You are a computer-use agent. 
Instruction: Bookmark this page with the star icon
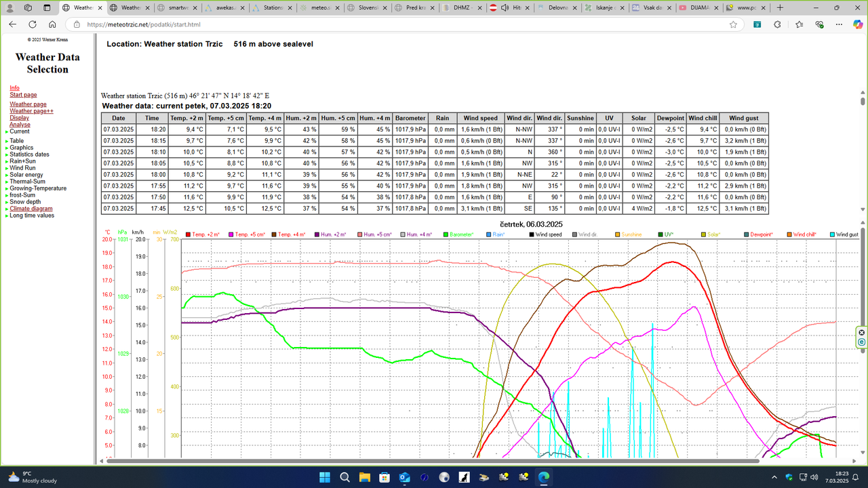(733, 24)
